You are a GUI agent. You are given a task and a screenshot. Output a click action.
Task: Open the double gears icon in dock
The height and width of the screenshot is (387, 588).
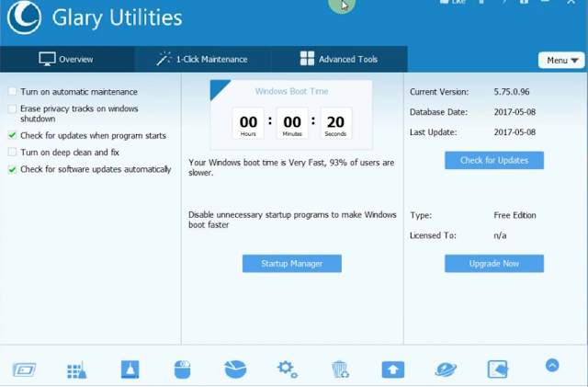coord(288,370)
